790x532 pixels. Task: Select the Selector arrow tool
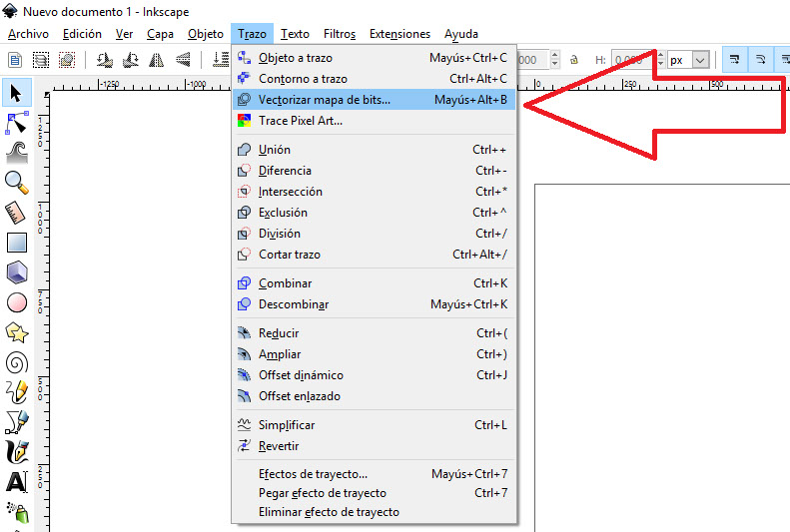click(x=17, y=93)
